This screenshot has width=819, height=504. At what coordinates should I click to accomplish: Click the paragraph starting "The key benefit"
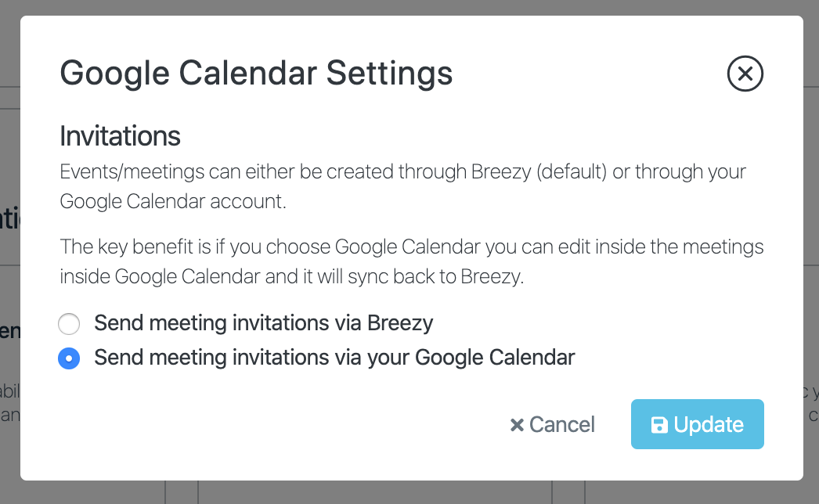(411, 248)
